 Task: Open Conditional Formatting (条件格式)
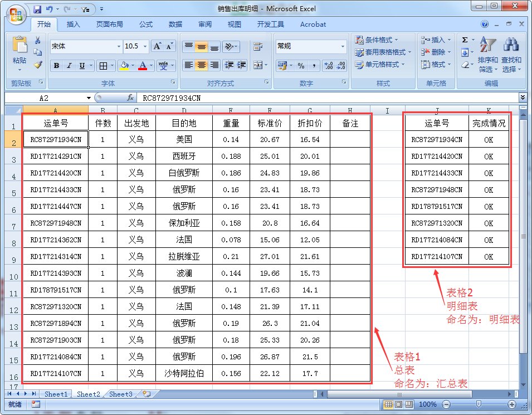pos(374,40)
